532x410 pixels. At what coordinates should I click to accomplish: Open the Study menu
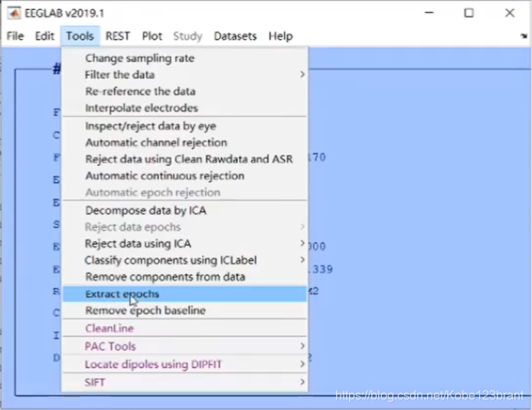coord(188,36)
